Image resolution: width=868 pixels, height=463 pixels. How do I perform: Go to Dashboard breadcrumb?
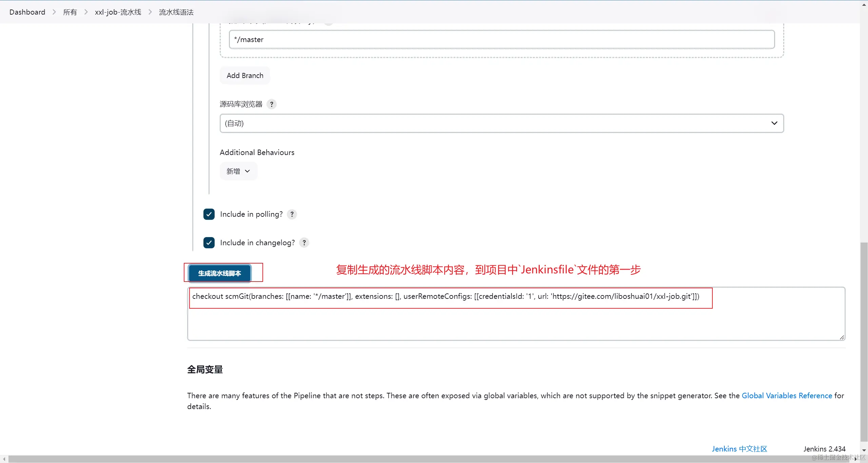coord(27,12)
